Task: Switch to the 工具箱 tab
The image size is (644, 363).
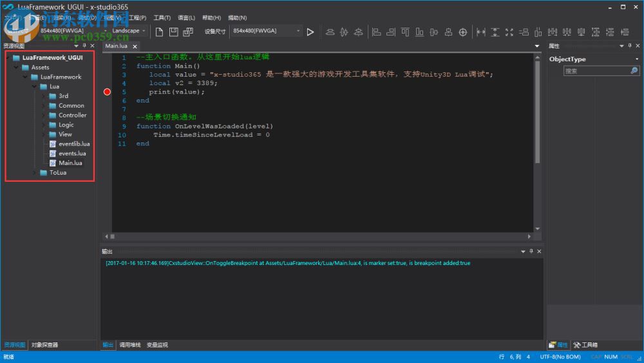Action: [x=585, y=345]
